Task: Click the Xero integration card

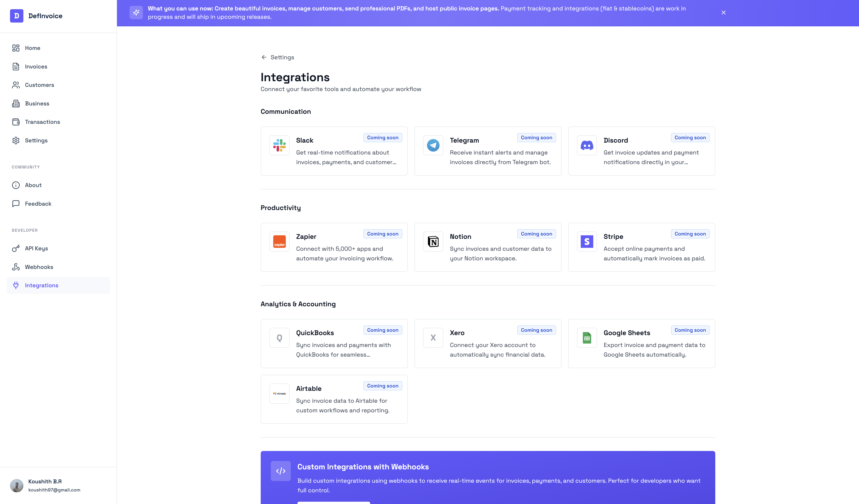Action: 487,343
